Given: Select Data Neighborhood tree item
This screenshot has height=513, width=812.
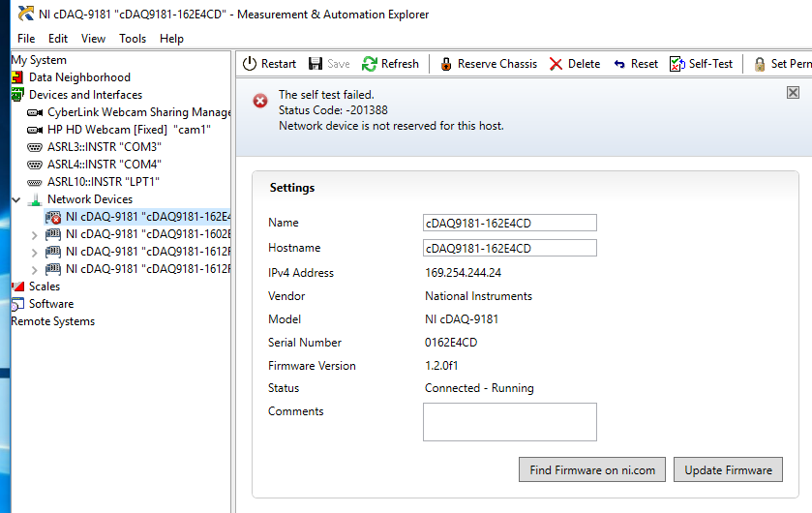Looking at the screenshot, I should tap(79, 77).
